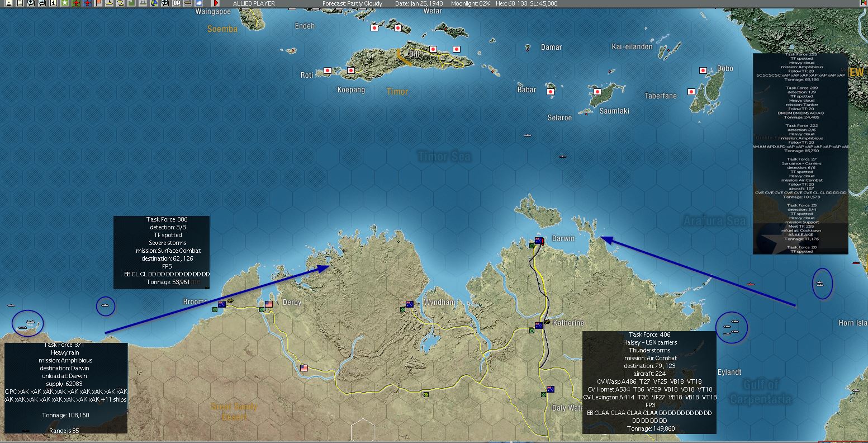Click the globe toolbar icon

point(154,3)
